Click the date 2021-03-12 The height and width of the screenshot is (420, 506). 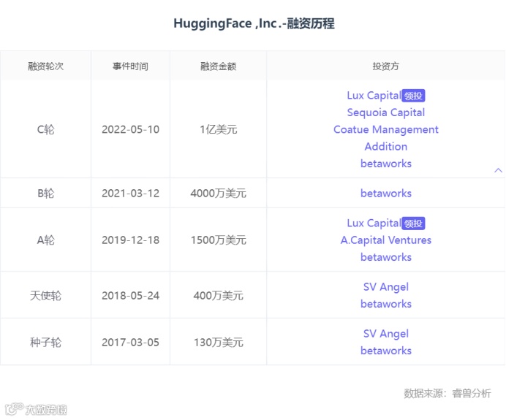(130, 194)
